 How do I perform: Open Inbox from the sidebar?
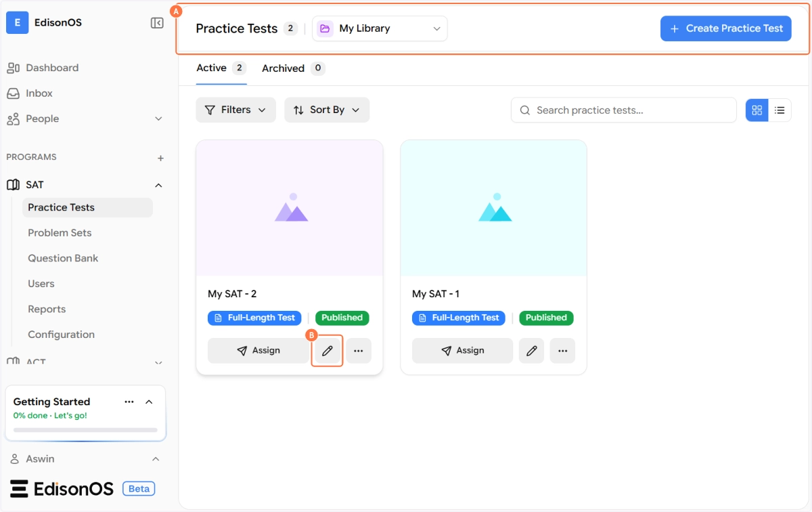point(39,93)
